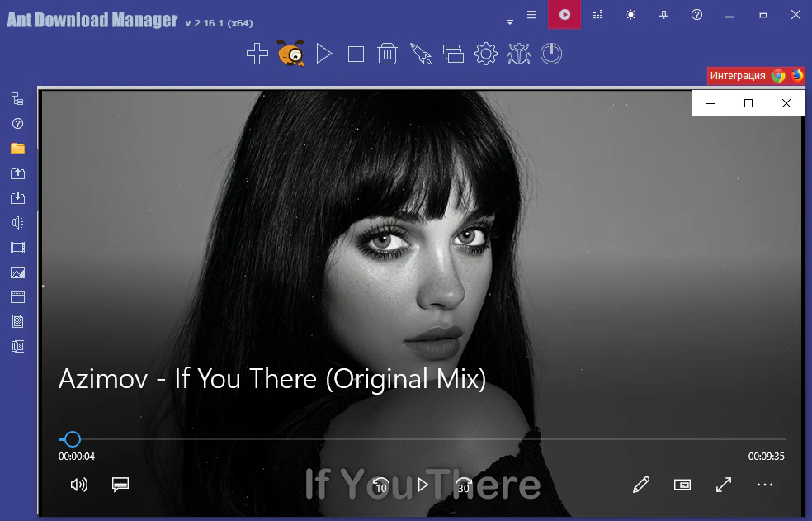Click the total duration 00:09:35

[767, 457]
